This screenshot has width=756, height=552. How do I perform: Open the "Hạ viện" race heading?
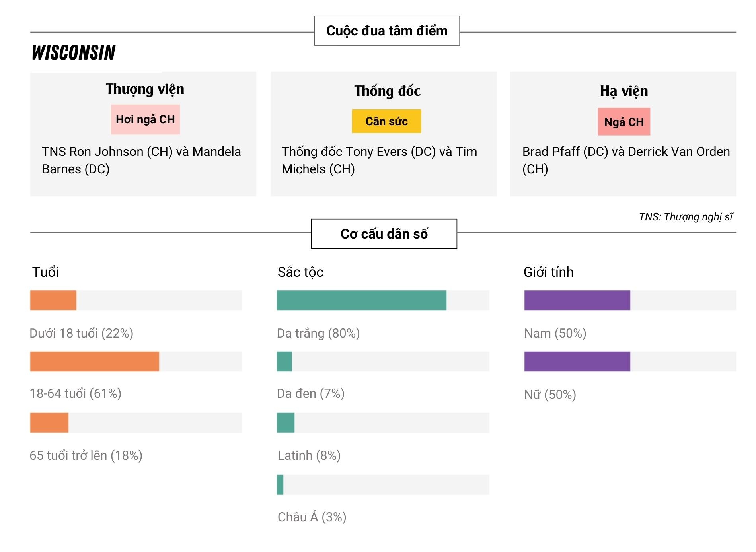[624, 91]
